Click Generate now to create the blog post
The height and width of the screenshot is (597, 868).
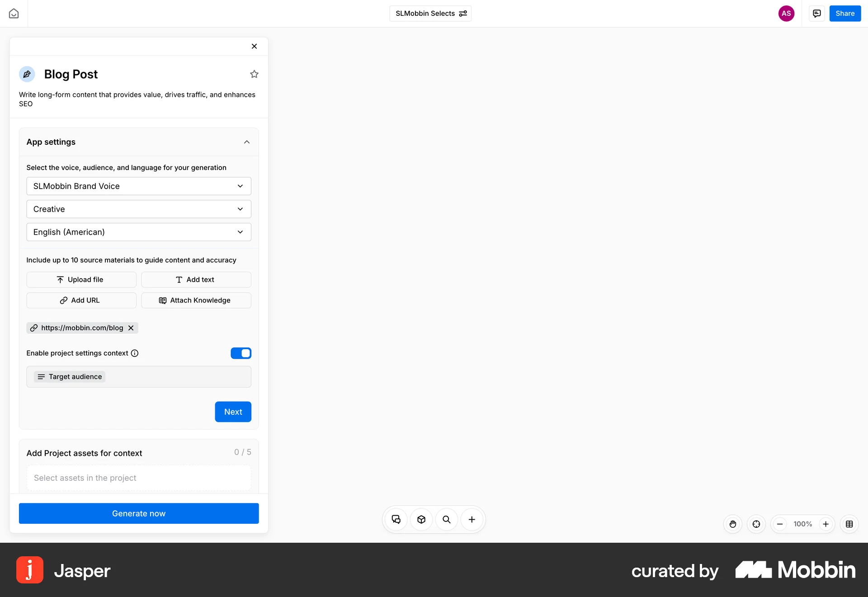coord(138,513)
